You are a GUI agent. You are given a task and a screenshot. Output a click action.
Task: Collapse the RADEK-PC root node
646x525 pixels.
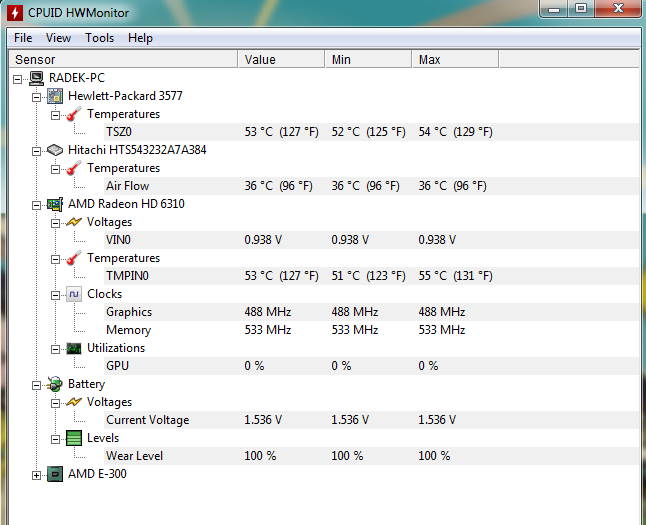coord(17,79)
